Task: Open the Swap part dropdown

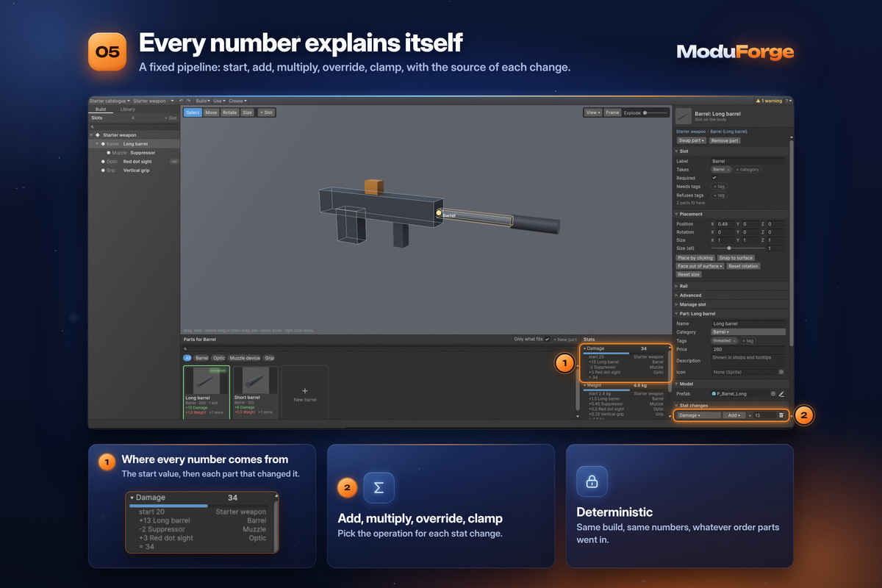Action: (692, 140)
